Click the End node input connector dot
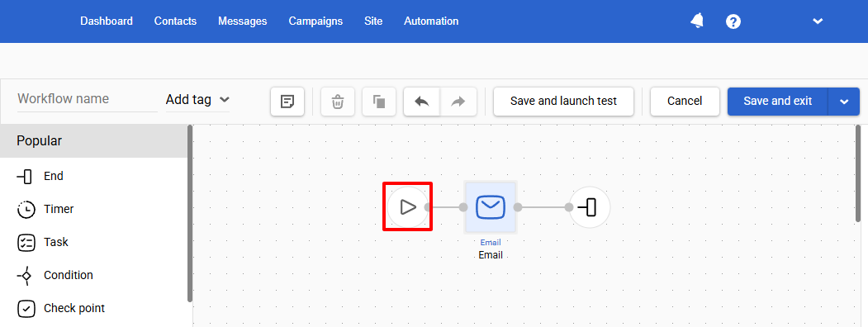Image resolution: width=868 pixels, height=327 pixels. pos(569,207)
